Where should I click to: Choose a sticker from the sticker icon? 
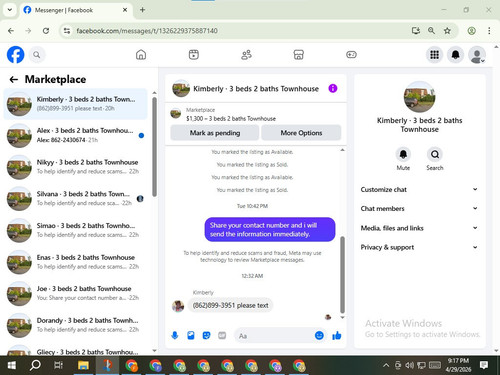[206, 335]
